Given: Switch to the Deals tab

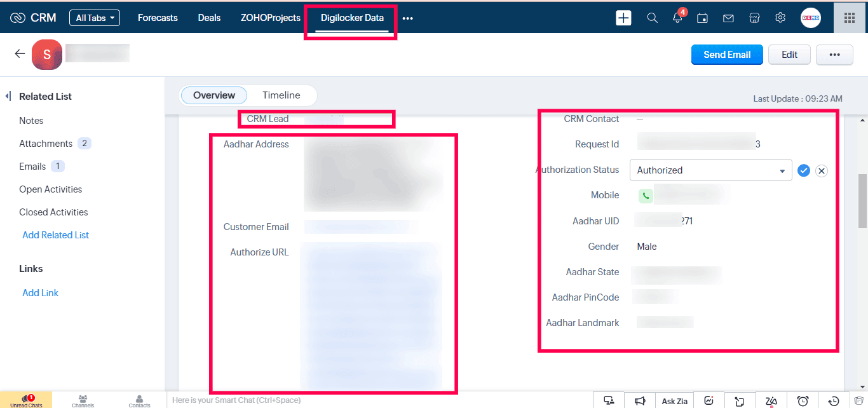Looking at the screenshot, I should click(209, 18).
